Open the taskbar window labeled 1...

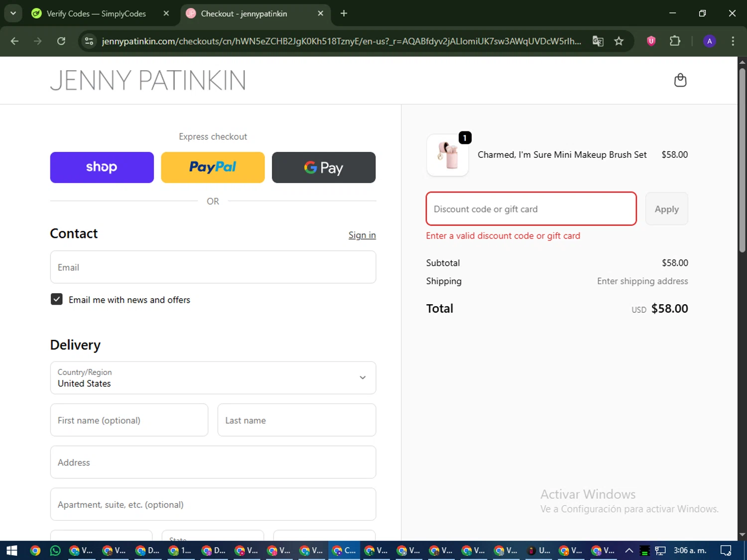[180, 551]
